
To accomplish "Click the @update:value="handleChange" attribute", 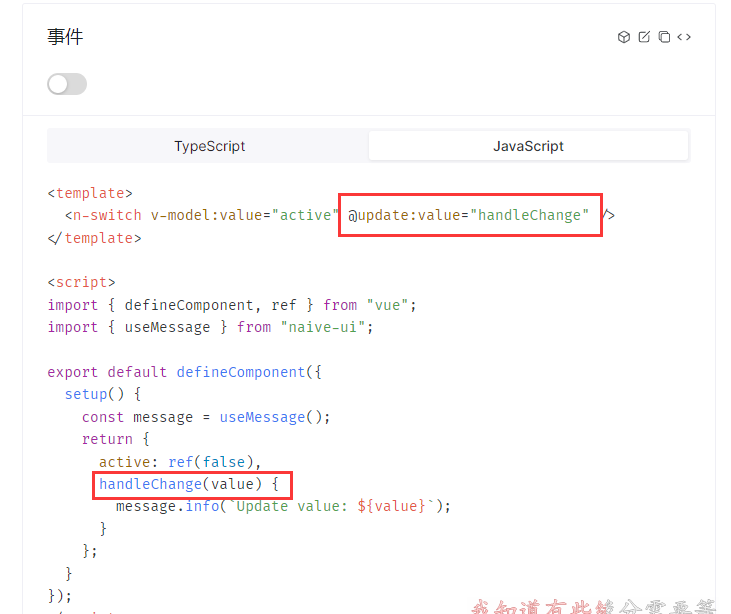I will tap(469, 215).
